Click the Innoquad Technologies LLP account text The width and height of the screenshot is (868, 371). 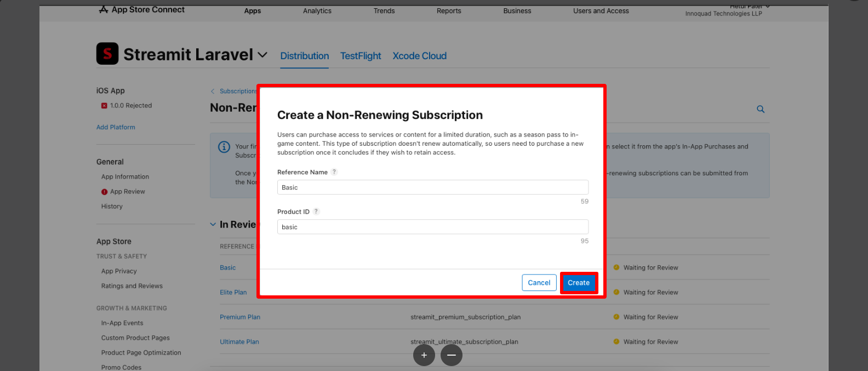[723, 14]
